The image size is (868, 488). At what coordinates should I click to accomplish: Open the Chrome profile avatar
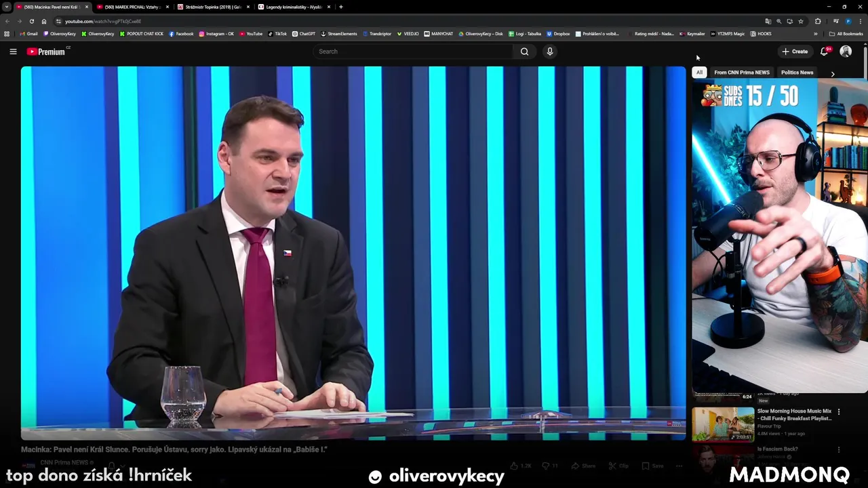[848, 22]
